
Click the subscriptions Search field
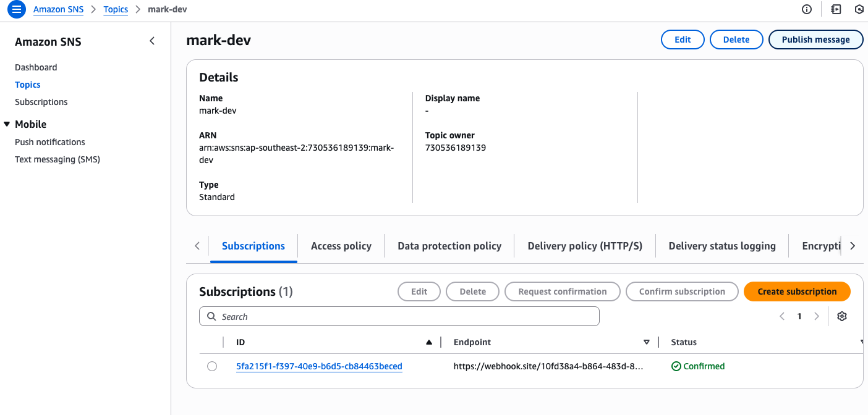click(399, 316)
